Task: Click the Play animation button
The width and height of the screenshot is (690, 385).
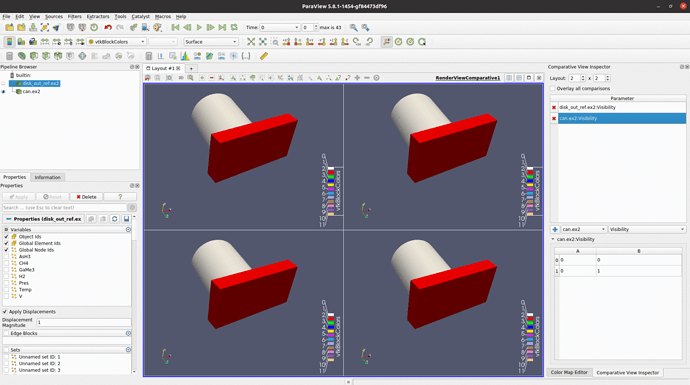Action: tap(199, 27)
